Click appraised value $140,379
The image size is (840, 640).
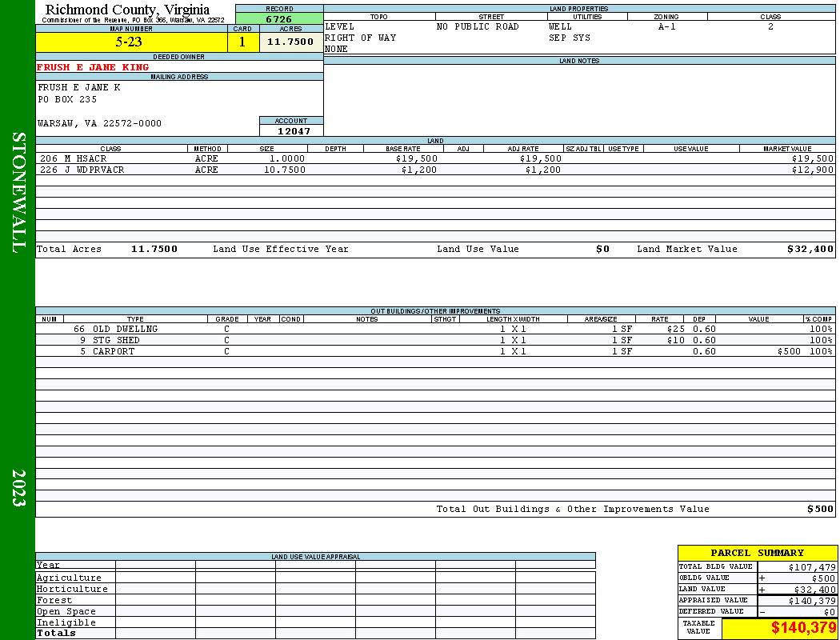coord(812,601)
